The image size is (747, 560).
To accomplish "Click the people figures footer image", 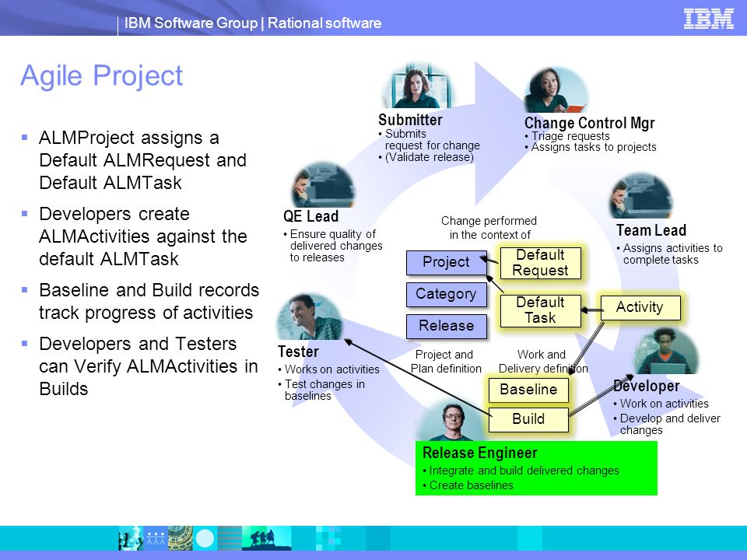I will [156, 538].
